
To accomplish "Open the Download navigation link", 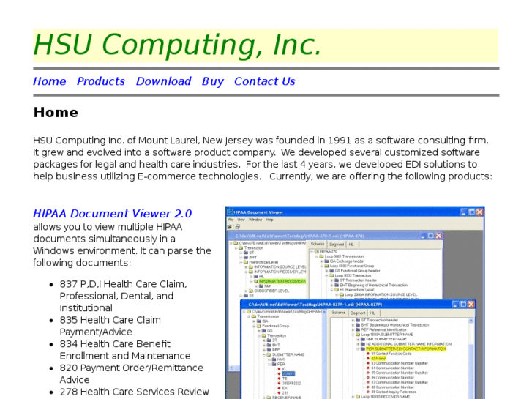I will pyautogui.click(x=163, y=81).
